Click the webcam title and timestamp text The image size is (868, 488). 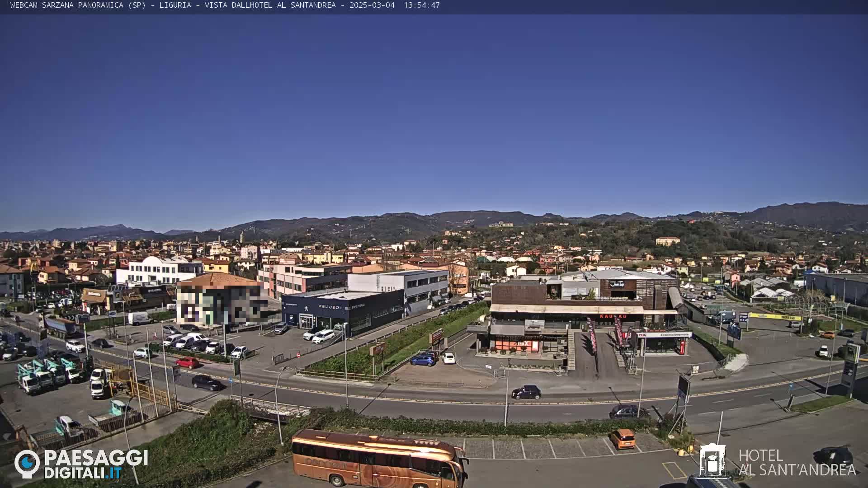(x=225, y=5)
